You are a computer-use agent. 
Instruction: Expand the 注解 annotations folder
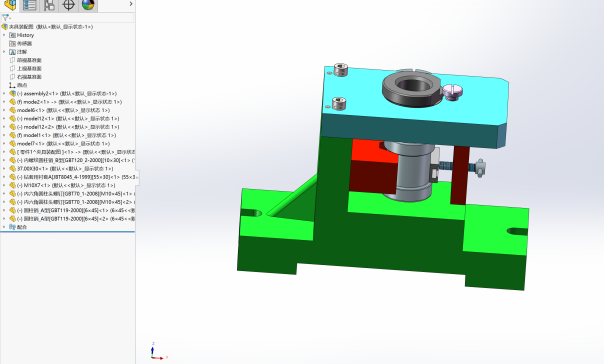4,52
